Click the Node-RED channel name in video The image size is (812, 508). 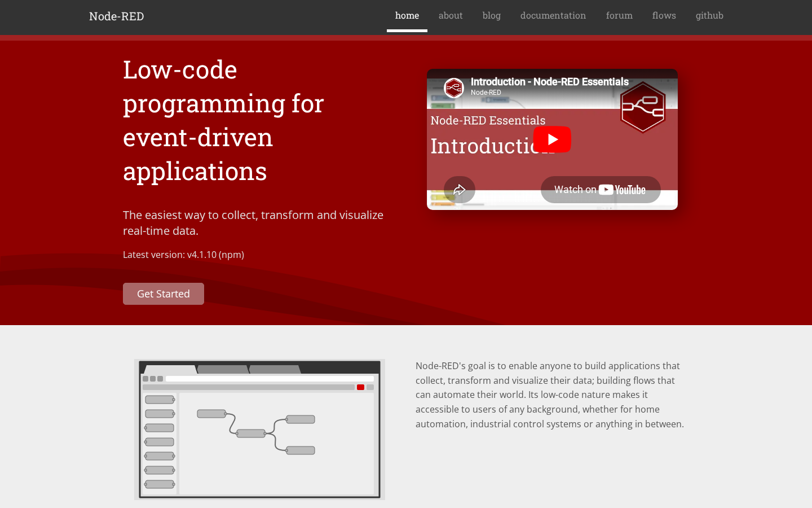[486, 93]
